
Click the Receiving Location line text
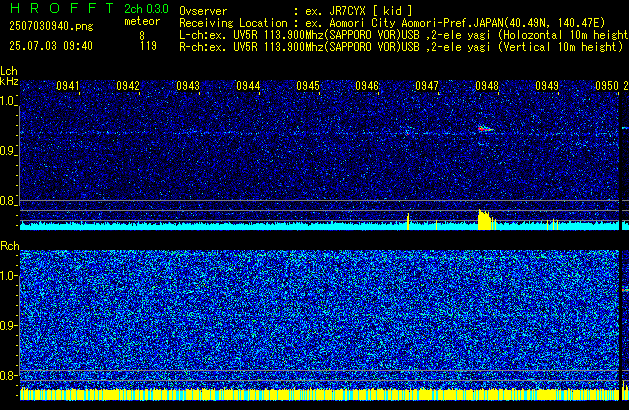coord(392,23)
